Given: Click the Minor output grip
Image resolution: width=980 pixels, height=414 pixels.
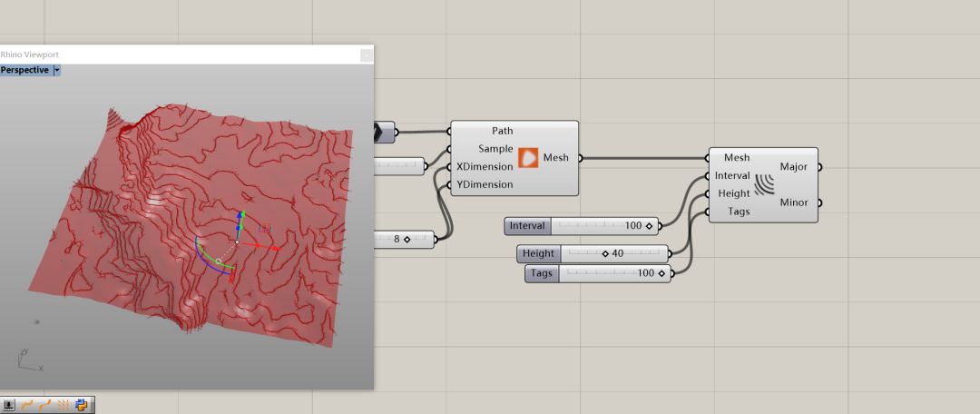Looking at the screenshot, I should pyautogui.click(x=818, y=202).
